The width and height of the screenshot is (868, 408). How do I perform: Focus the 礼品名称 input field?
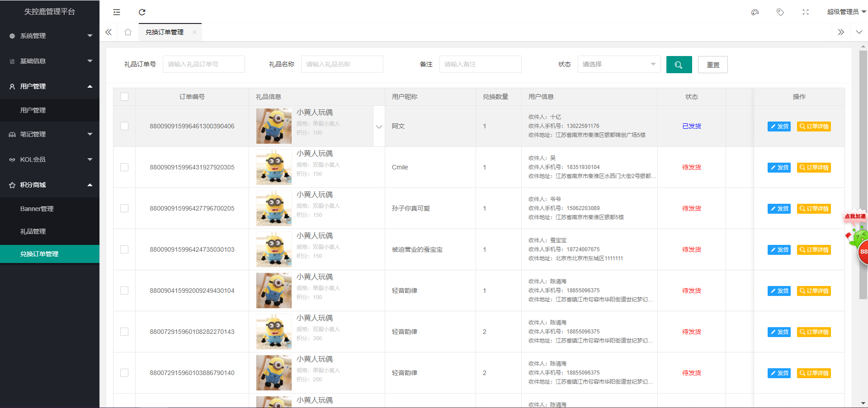click(x=342, y=64)
